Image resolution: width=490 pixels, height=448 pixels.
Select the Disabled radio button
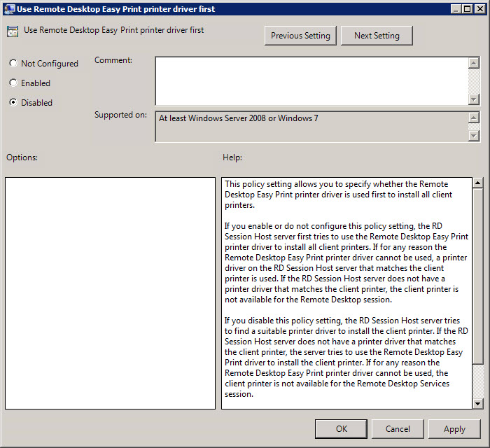13,102
